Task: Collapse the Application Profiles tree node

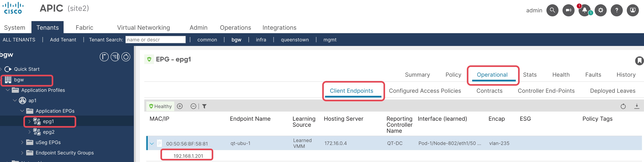Action: coord(8,90)
